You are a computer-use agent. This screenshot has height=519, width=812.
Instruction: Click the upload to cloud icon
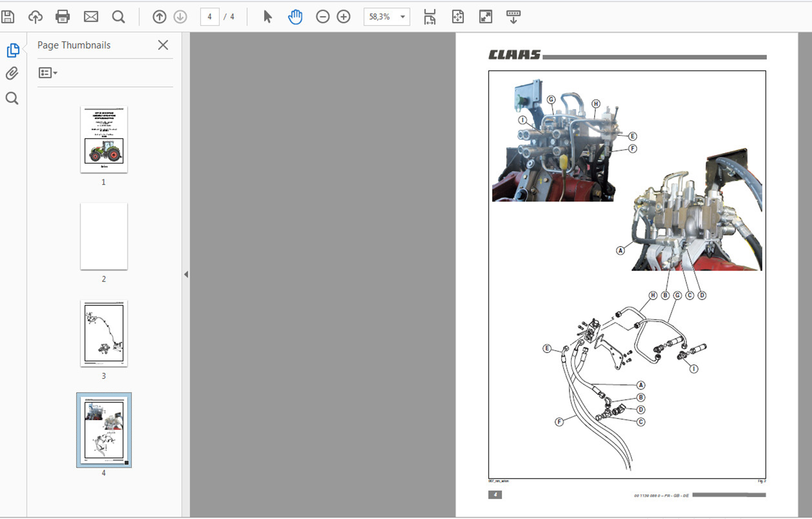[x=35, y=17]
